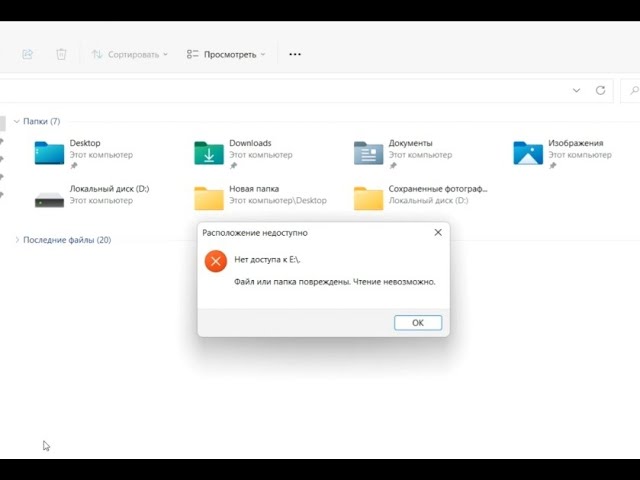This screenshot has width=640, height=480.
Task: Click the Share icon in toolbar
Action: [28, 54]
